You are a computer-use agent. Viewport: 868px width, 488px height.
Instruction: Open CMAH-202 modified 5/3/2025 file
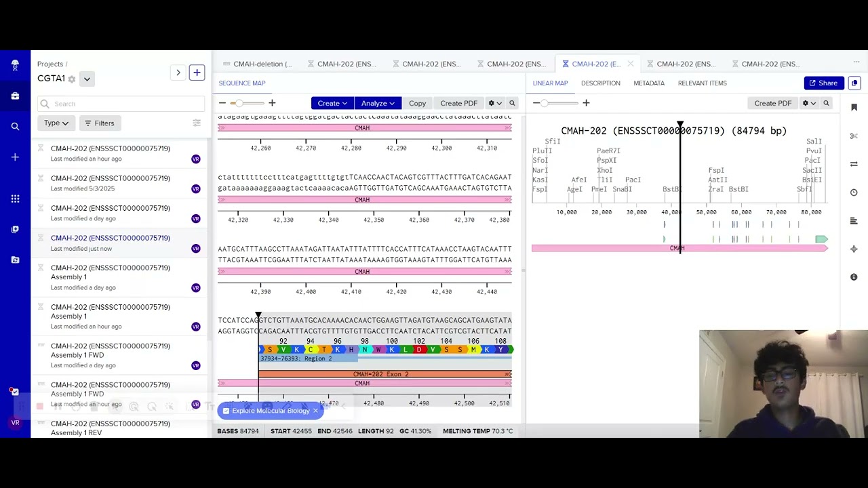click(121, 183)
